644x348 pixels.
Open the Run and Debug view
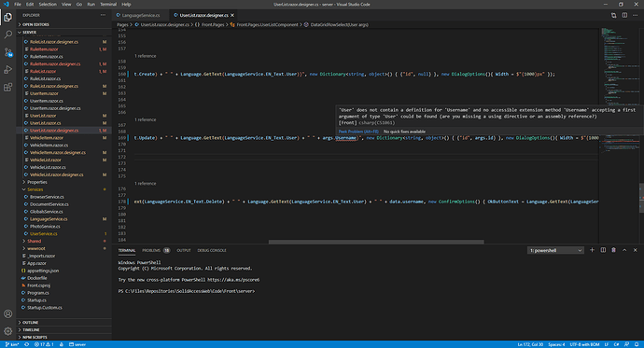[7, 70]
